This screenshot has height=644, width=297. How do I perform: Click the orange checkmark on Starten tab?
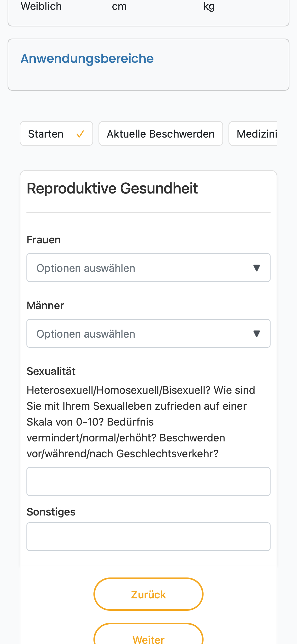80,134
